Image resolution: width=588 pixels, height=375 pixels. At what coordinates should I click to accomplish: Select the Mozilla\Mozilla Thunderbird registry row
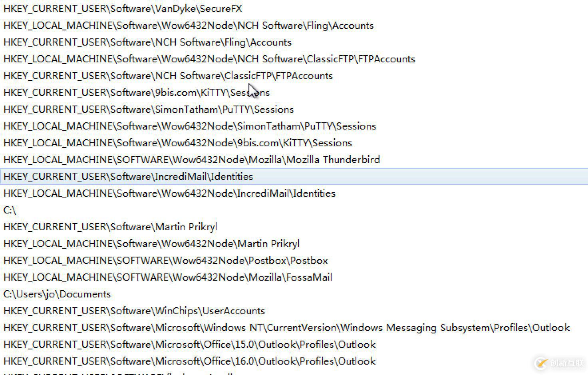tap(294, 160)
